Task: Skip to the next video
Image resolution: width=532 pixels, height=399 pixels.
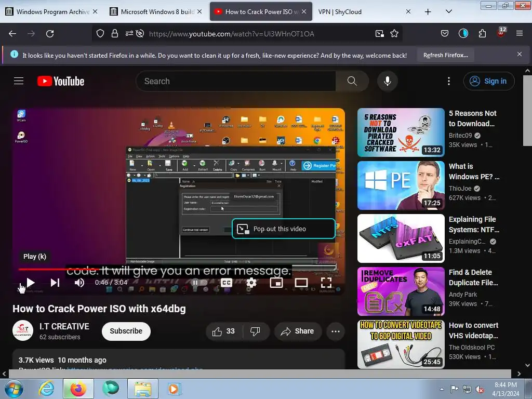Action: coord(55,283)
